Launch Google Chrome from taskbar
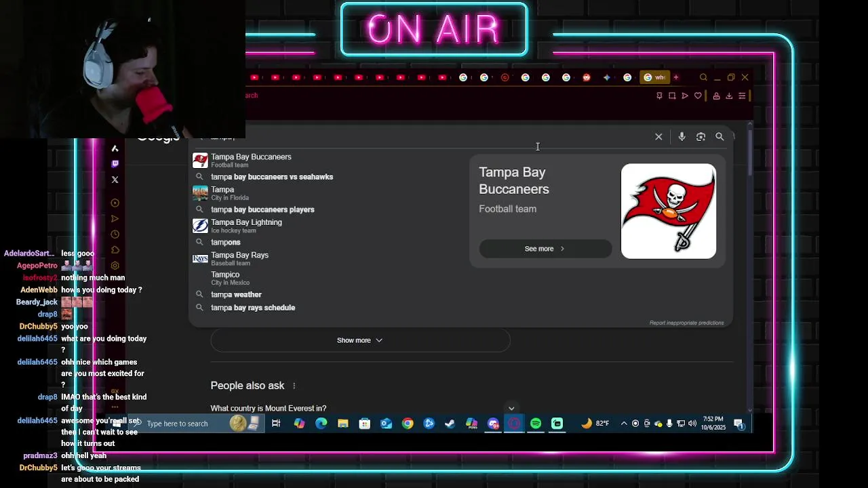The height and width of the screenshot is (488, 868). 408,424
